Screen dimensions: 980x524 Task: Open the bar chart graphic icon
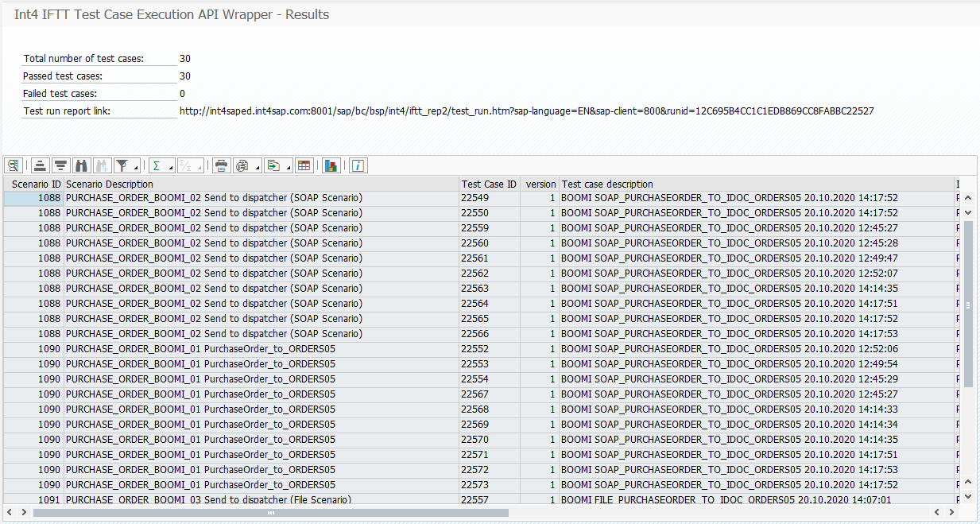click(x=330, y=165)
